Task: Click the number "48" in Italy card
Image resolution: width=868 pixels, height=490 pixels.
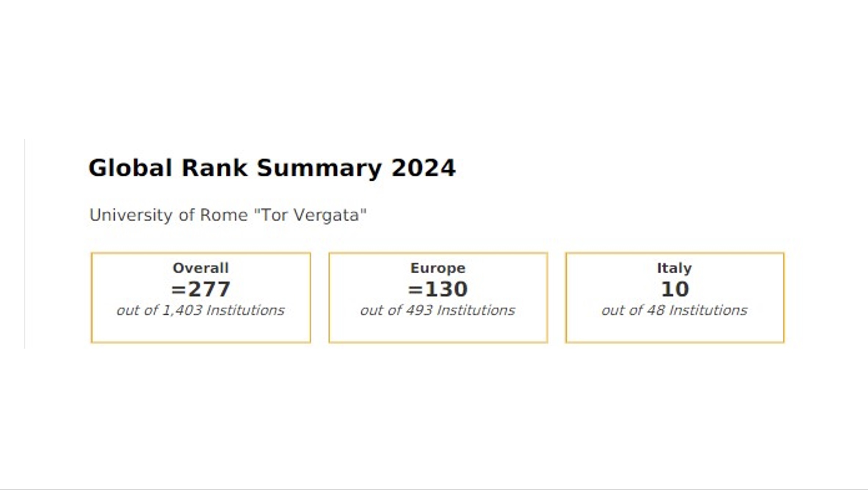Action: pyautogui.click(x=655, y=310)
